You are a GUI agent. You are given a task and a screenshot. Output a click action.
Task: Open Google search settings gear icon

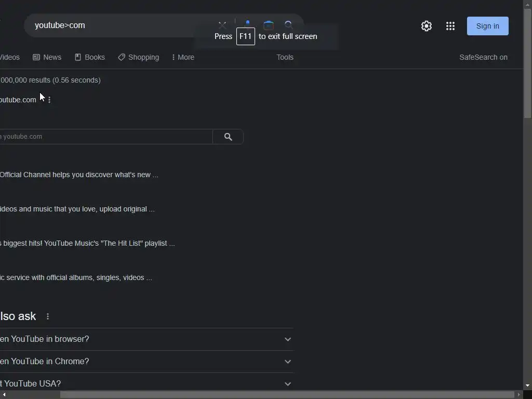pyautogui.click(x=426, y=26)
